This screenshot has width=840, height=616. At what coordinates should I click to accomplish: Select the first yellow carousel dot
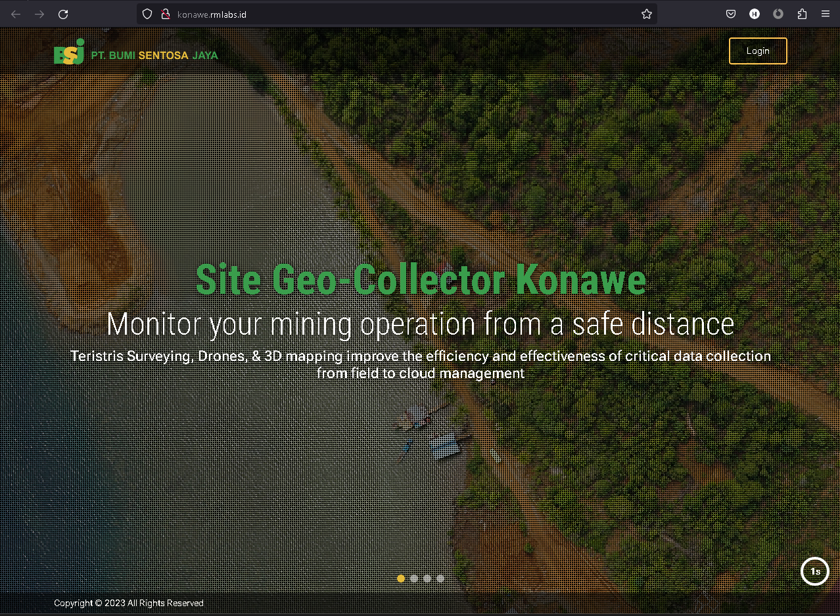click(401, 579)
